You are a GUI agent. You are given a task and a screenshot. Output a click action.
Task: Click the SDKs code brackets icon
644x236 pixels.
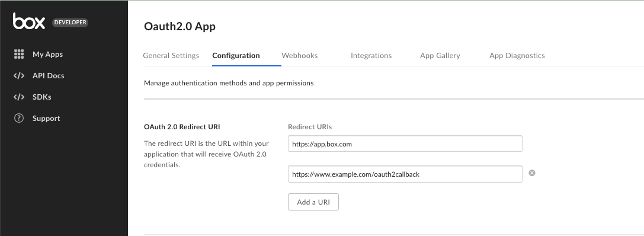click(x=19, y=97)
